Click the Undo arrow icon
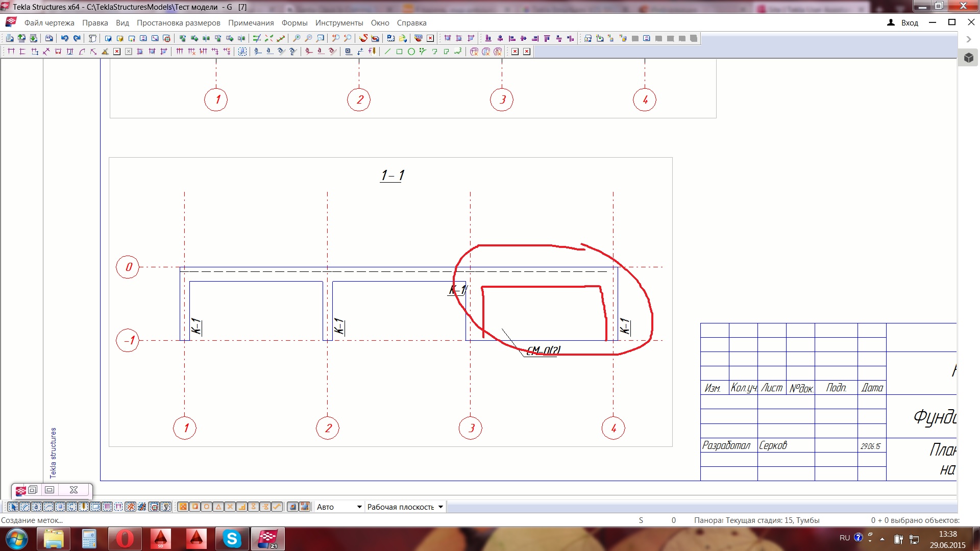The width and height of the screenshot is (980, 551). pyautogui.click(x=65, y=38)
